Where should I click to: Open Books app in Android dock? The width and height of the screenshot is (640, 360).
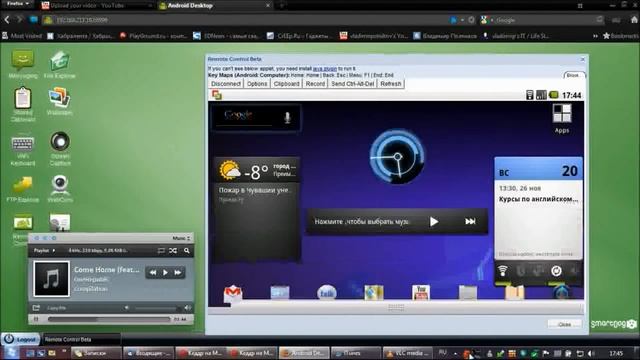pos(515,293)
